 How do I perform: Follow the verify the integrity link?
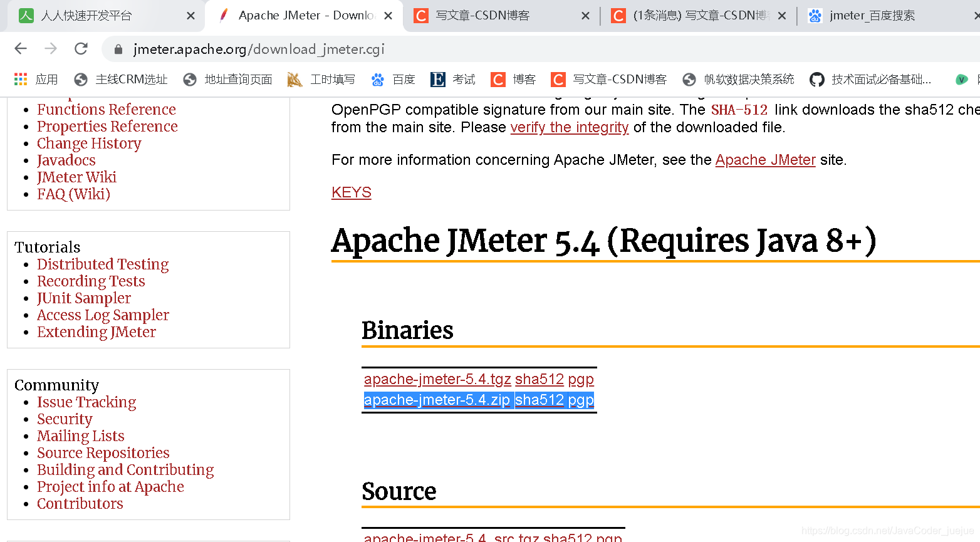point(570,128)
